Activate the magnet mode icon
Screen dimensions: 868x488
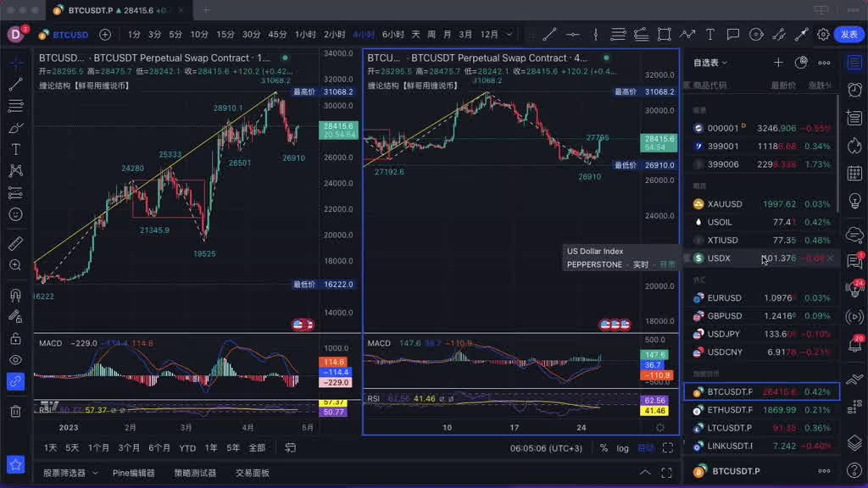15,295
